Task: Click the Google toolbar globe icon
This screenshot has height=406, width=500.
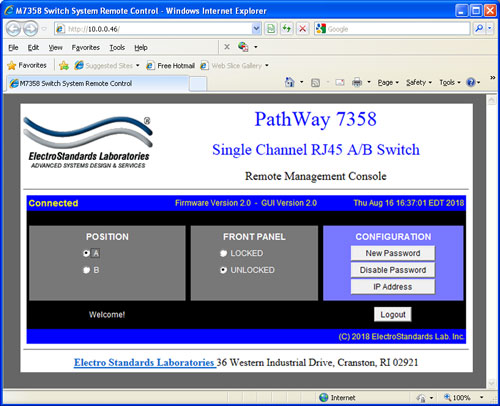Action: coord(243,47)
